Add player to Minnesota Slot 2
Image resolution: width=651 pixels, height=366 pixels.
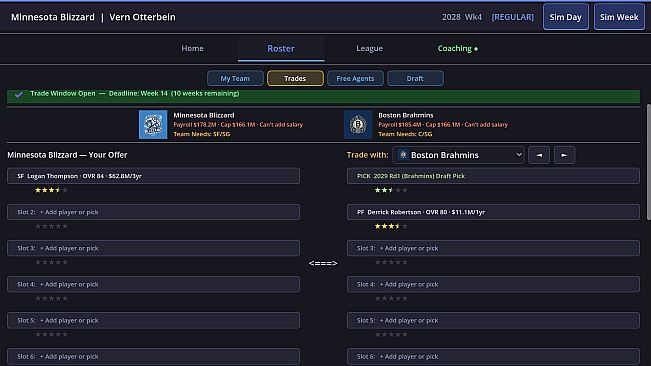click(x=153, y=212)
